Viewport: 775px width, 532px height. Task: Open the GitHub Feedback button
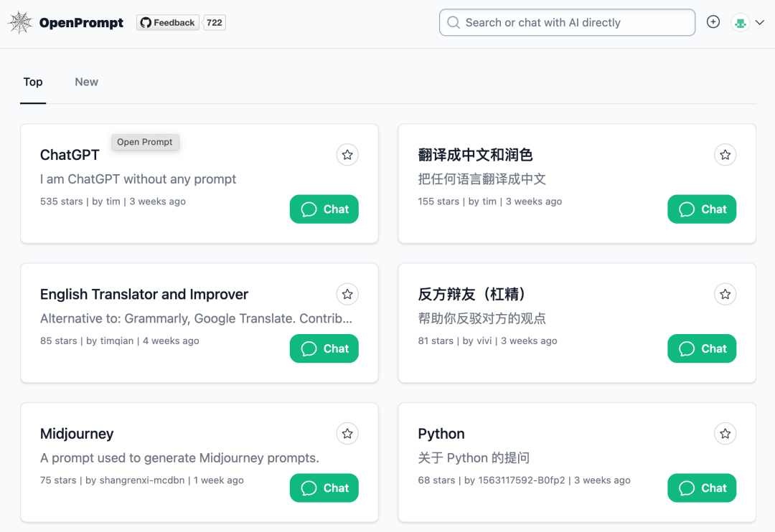(168, 23)
